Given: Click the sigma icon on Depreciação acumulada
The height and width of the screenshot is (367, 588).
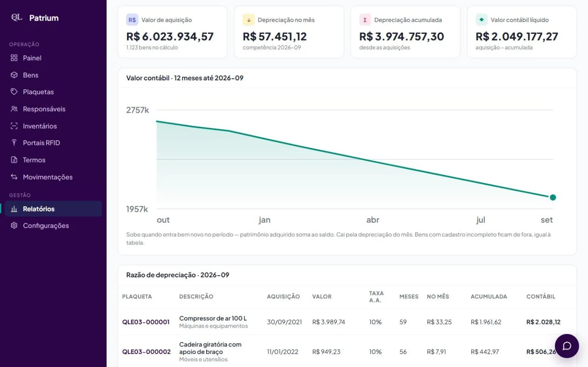Looking at the screenshot, I should [365, 20].
